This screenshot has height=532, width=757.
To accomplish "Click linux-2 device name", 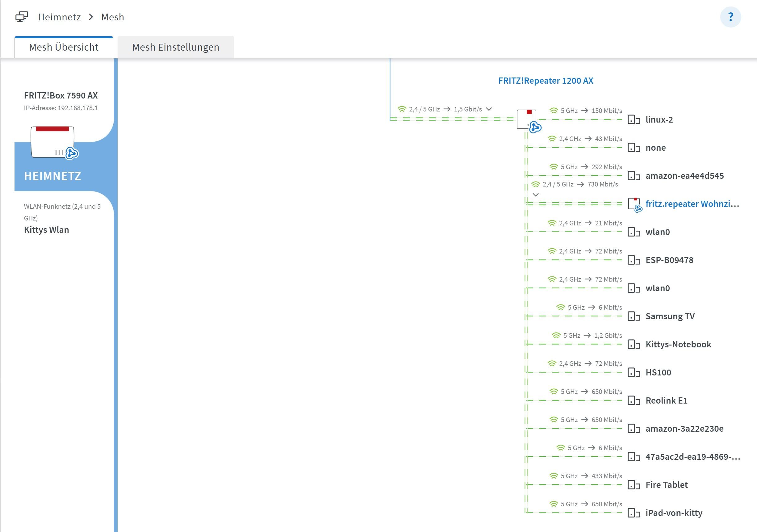I will (659, 119).
